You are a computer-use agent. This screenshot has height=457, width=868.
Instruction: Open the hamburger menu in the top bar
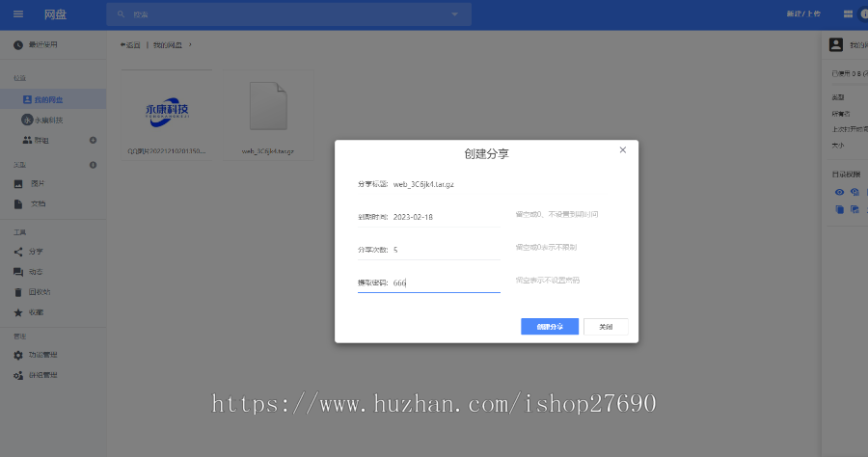click(x=18, y=14)
